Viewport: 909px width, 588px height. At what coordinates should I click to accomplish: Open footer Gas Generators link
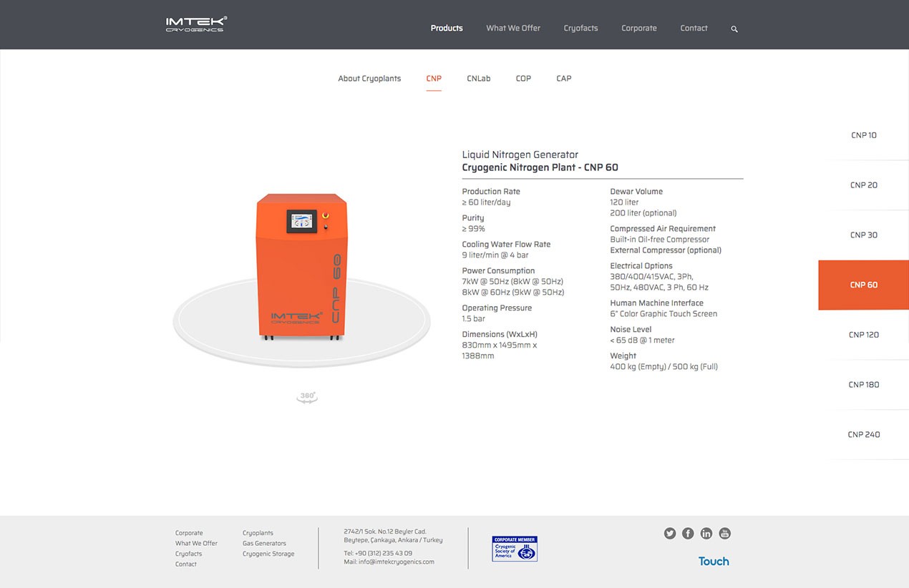pos(264,544)
